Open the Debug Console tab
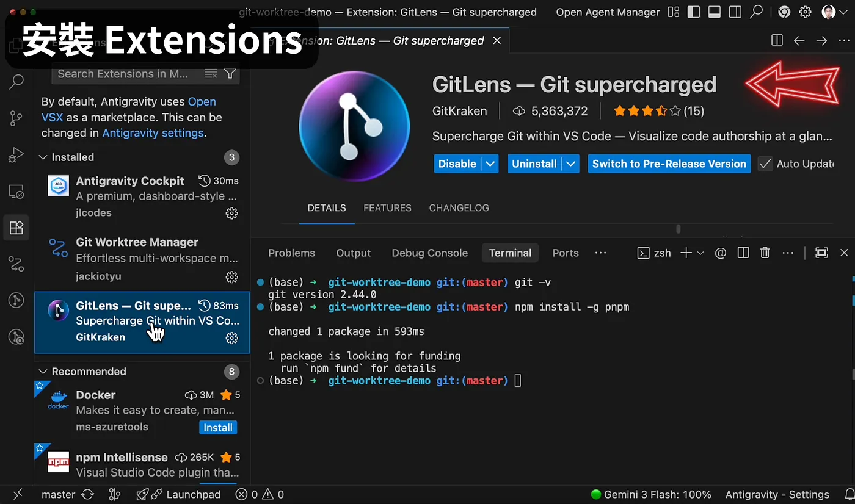The width and height of the screenshot is (855, 504). coord(429,253)
